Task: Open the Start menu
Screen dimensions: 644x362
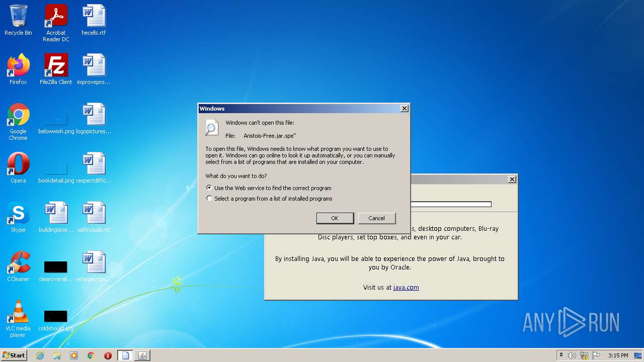Action: click(x=14, y=355)
